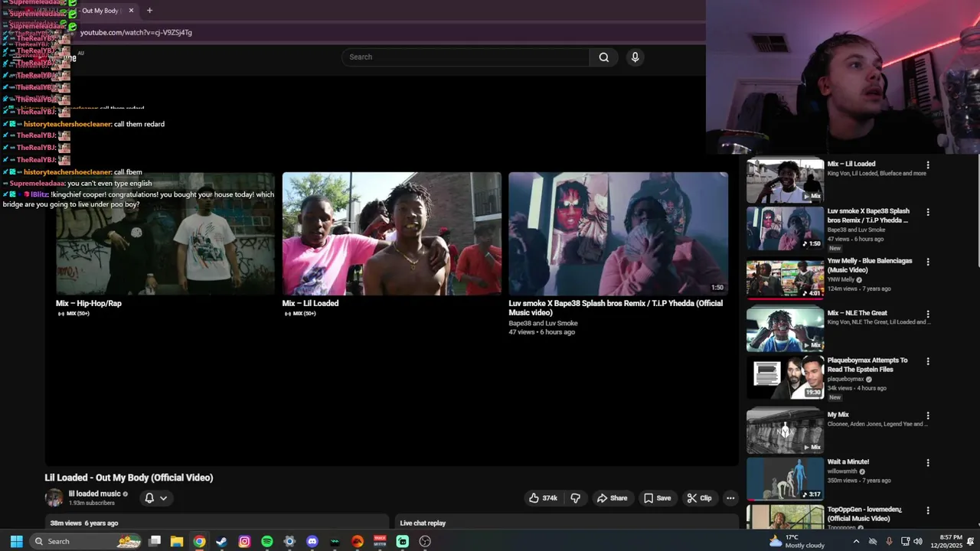This screenshot has width=980, height=551.
Task: Click the microphone tray icon
Action: tap(889, 541)
